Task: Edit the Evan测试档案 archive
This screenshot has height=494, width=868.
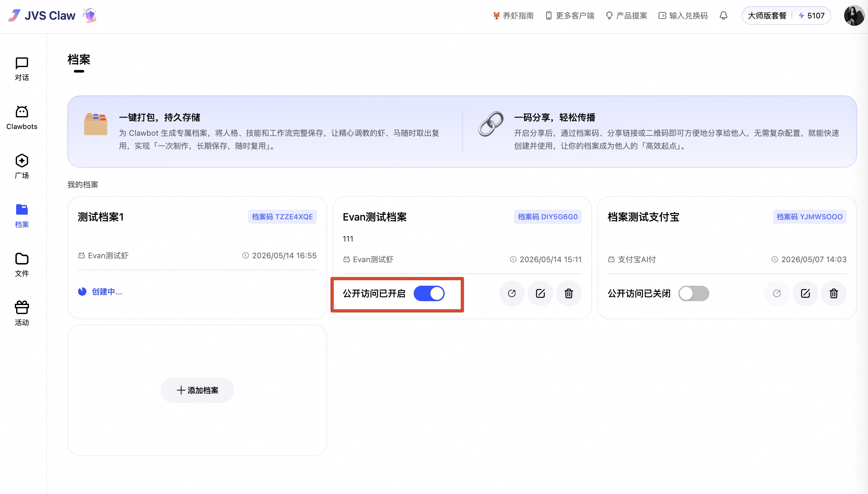Action: 540,293
